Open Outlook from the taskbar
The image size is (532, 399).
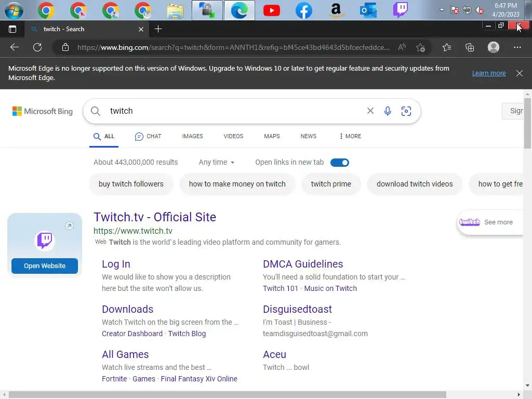point(368,10)
